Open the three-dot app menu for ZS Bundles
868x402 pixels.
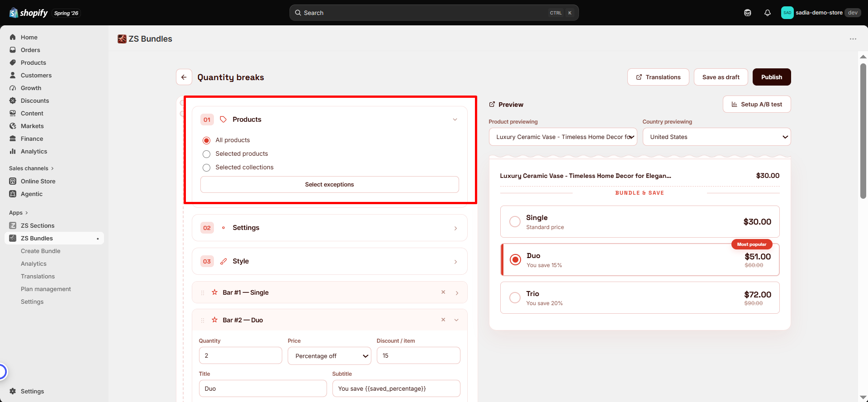[853, 39]
